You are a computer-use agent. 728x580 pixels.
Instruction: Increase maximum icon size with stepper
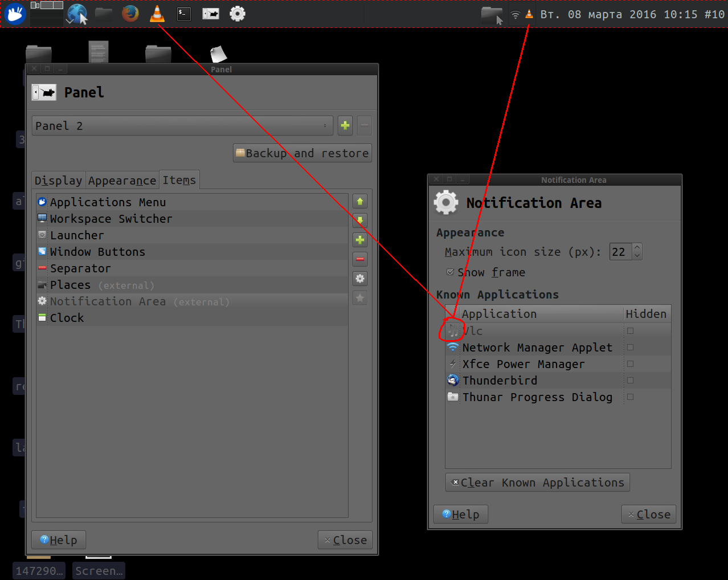637,248
